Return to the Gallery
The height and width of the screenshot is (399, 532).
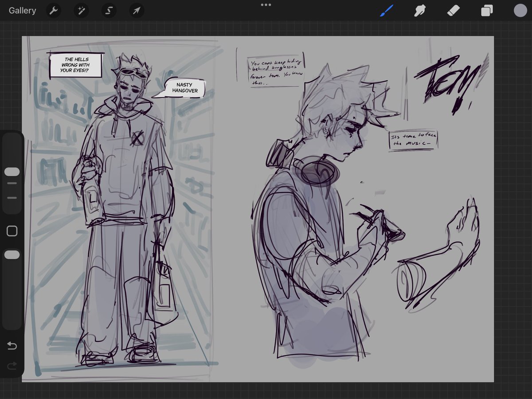[x=22, y=11]
